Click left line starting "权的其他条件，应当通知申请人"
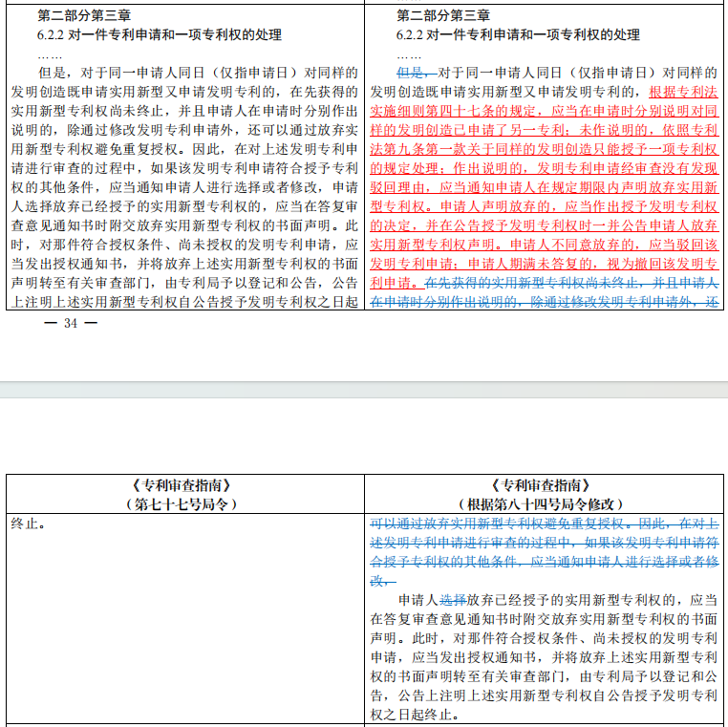This screenshot has height=727, width=728. (x=184, y=187)
